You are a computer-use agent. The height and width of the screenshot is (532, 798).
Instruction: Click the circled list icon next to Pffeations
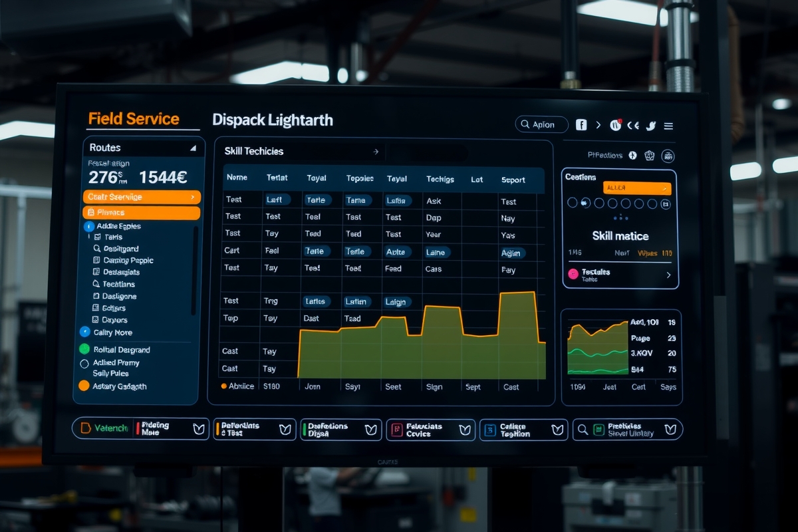tap(668, 156)
